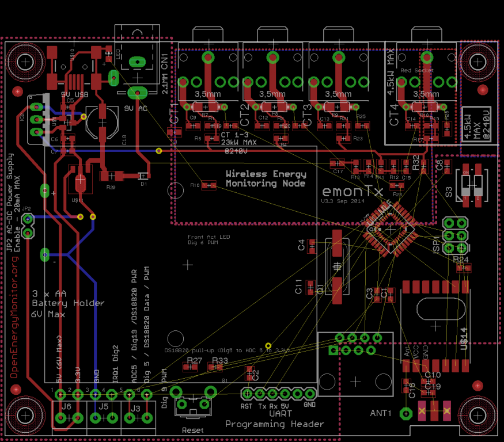Click the 'Front Act LED' text
Screen dimensions: 504x442
tap(209, 237)
